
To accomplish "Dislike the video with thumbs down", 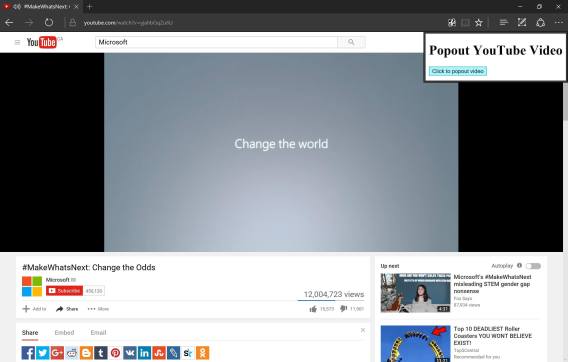I will 343,309.
